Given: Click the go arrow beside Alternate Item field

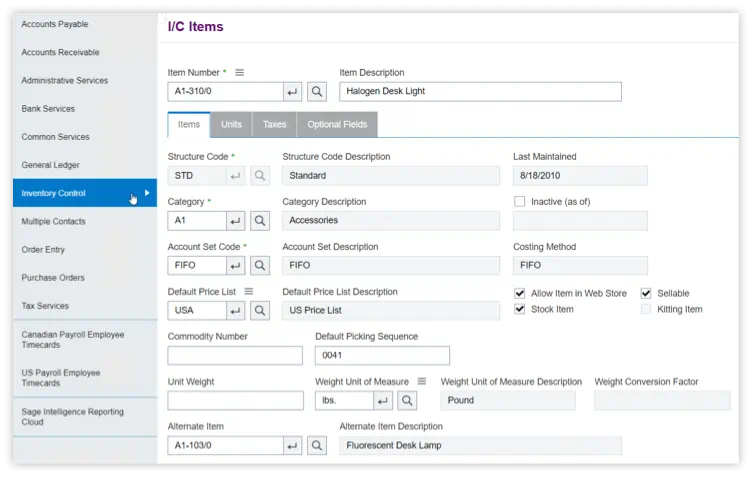Looking at the screenshot, I should click(293, 446).
